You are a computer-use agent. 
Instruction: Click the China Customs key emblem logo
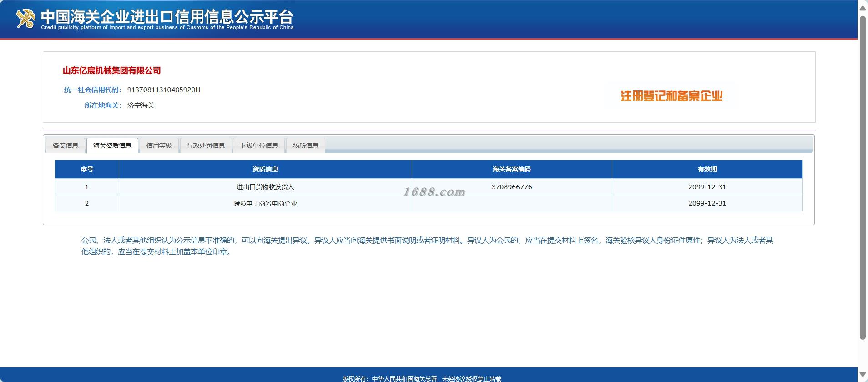pyautogui.click(x=25, y=19)
